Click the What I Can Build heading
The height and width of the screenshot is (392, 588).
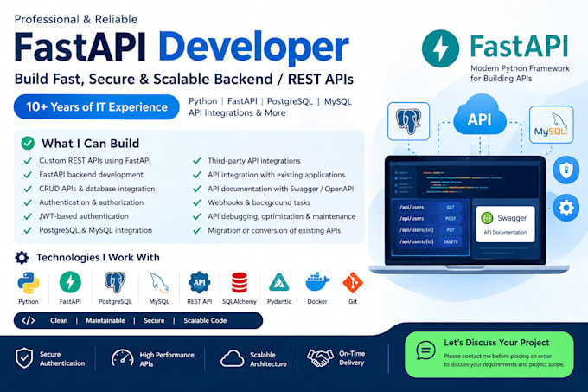(91, 144)
